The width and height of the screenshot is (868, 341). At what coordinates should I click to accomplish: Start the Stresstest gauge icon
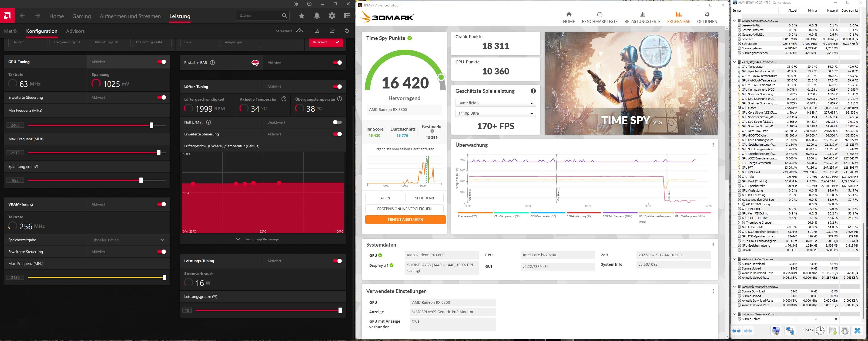300,31
